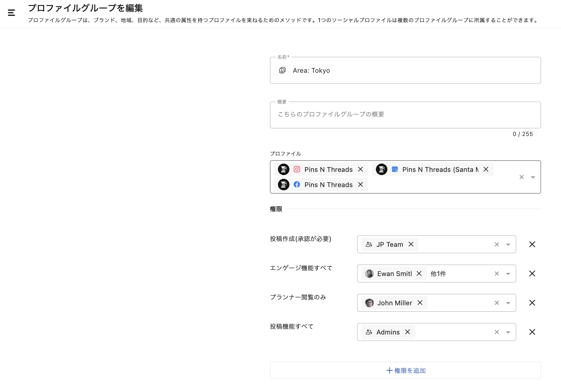Remove JP Team chip from permission
The image size is (561, 392).
pos(411,244)
